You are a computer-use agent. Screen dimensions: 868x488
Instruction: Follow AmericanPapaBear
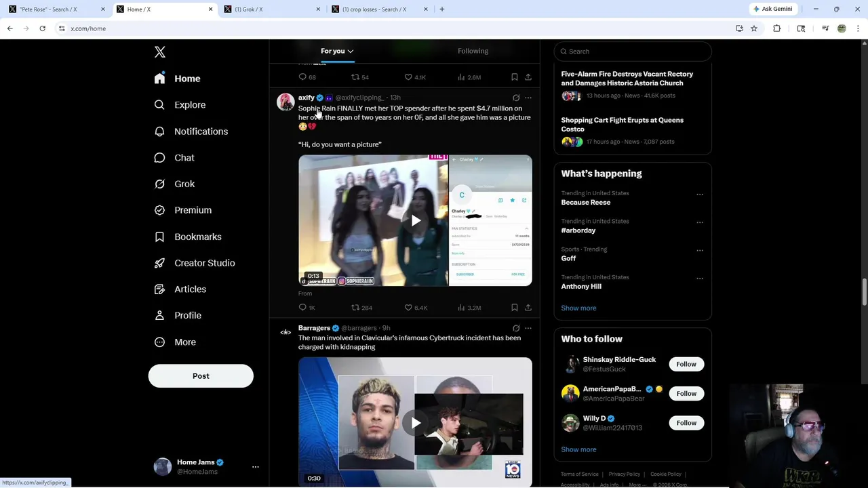coord(686,393)
